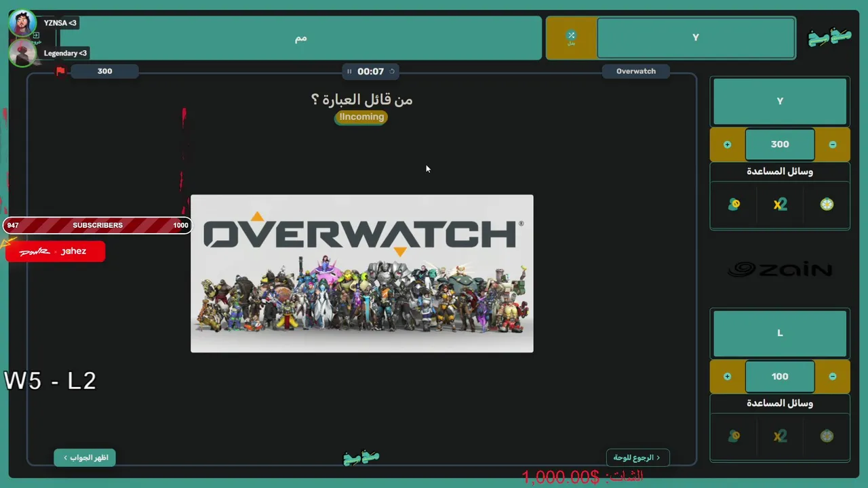Click the Overwatch category label

coord(636,71)
